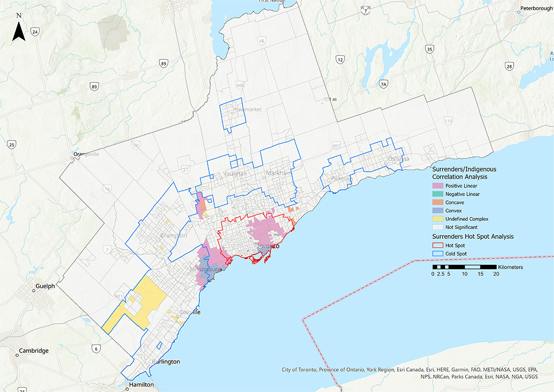This screenshot has height=392, width=554.
Task: Select the 'Concave' legend text
Action: pos(455,202)
